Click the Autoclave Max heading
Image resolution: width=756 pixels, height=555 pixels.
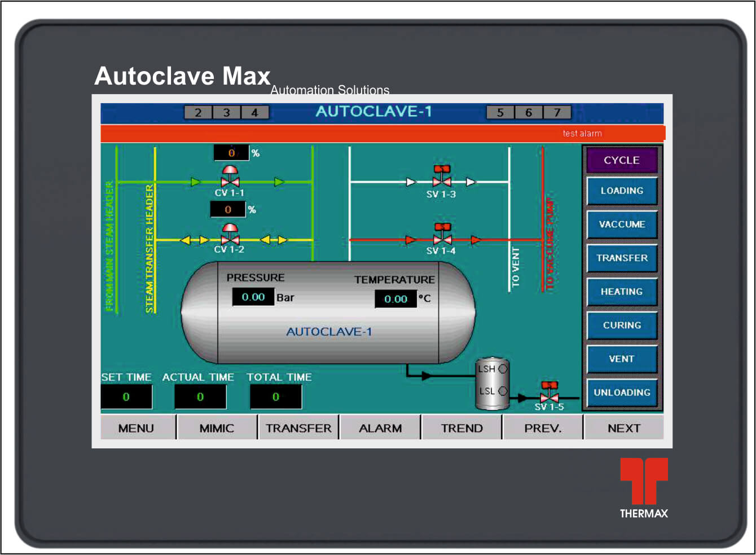pyautogui.click(x=183, y=76)
